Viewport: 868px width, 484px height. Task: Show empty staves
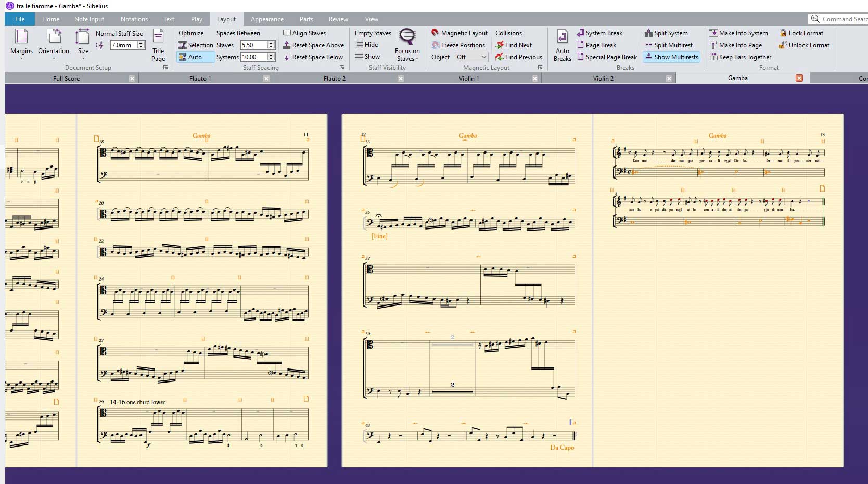[x=367, y=57]
